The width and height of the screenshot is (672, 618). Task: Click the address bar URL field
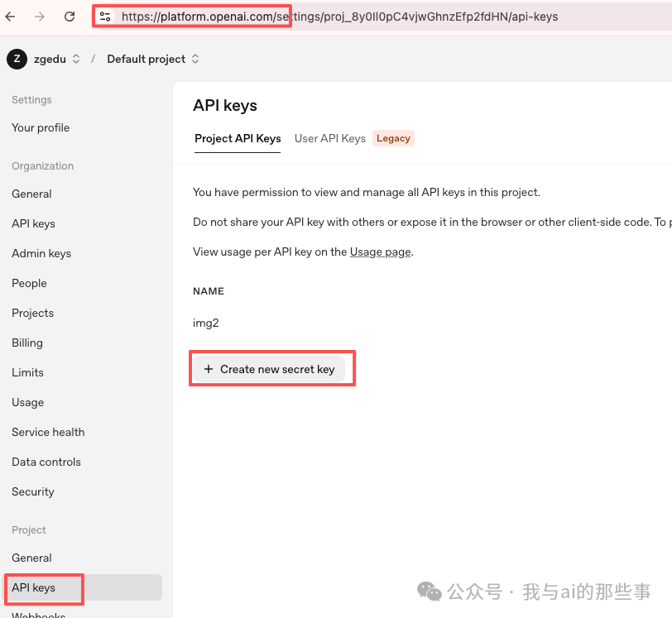click(x=339, y=17)
